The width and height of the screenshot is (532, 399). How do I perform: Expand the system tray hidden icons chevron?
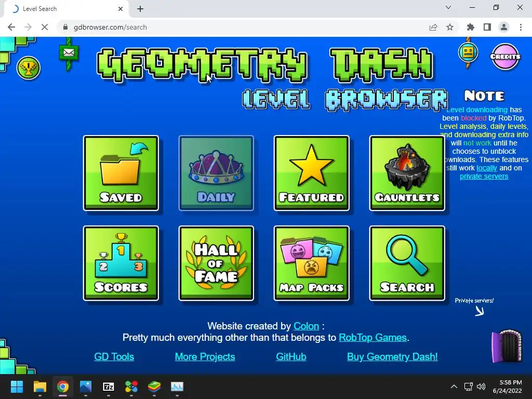click(x=454, y=387)
